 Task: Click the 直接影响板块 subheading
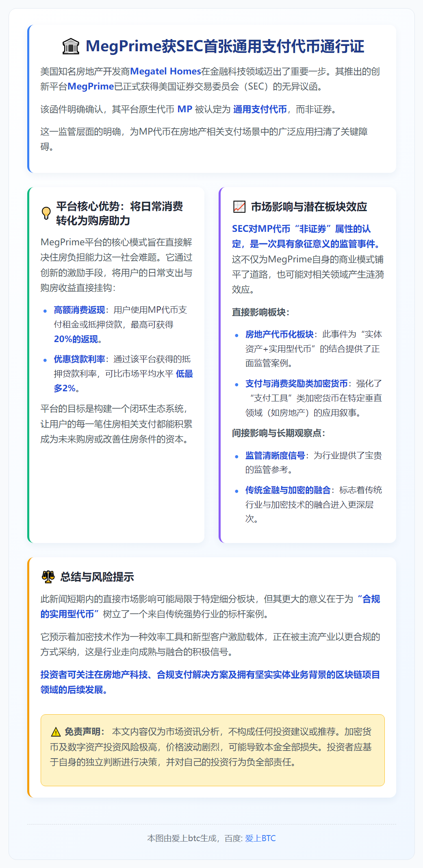point(260,312)
